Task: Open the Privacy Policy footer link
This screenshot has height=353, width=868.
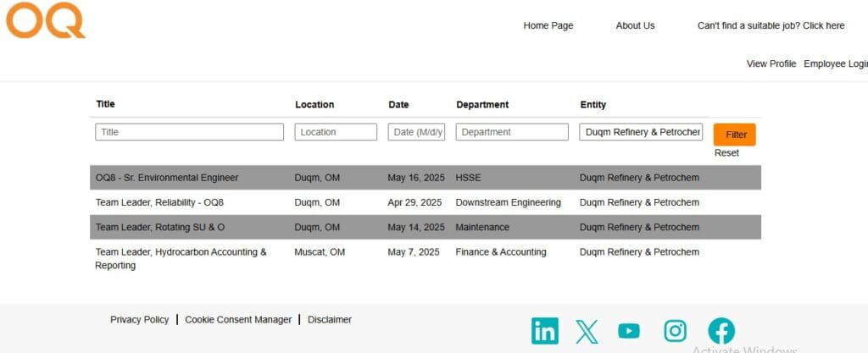Action: [140, 319]
